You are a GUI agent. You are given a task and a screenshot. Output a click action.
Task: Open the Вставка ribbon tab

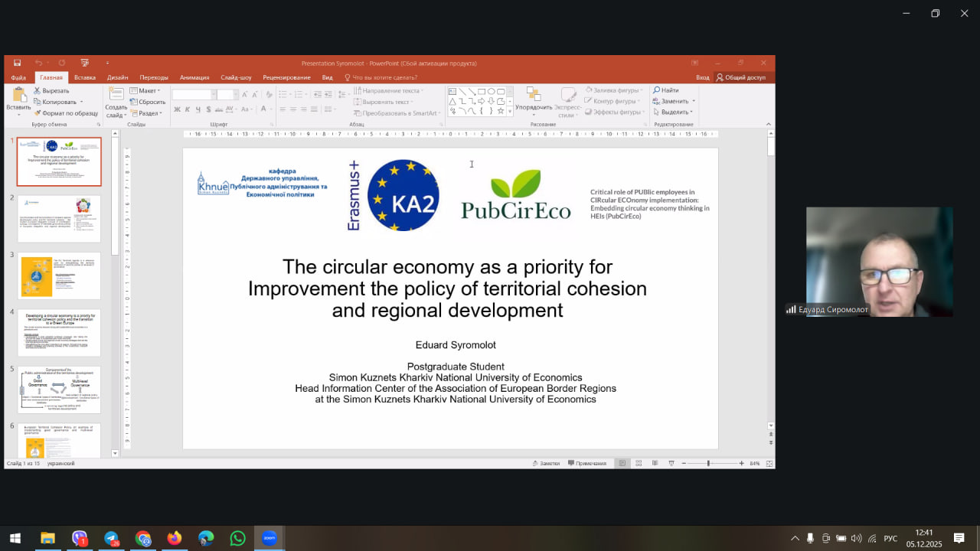click(x=85, y=77)
